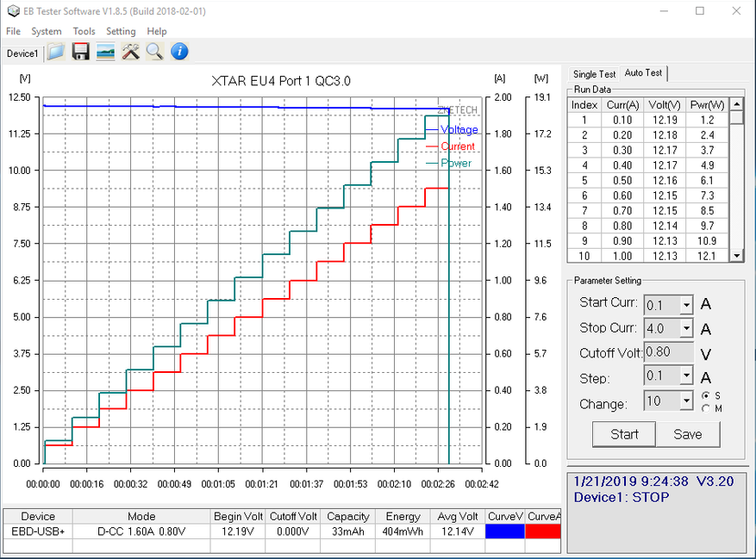This screenshot has width=756, height=559.
Task: Open the File menu
Action: [x=13, y=31]
